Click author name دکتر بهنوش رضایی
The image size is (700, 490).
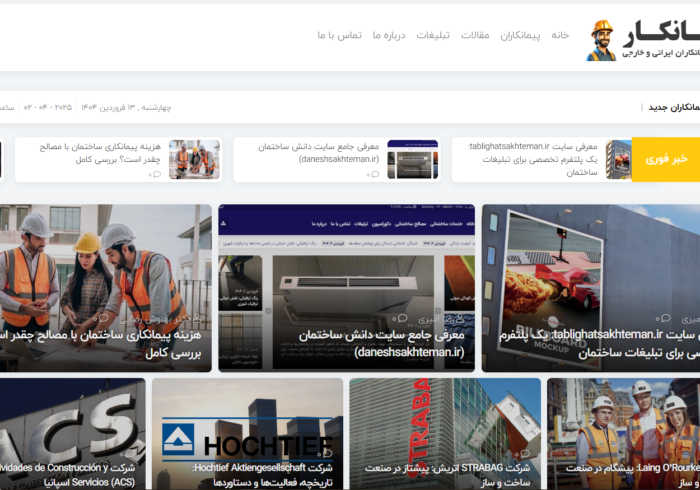click(155, 319)
